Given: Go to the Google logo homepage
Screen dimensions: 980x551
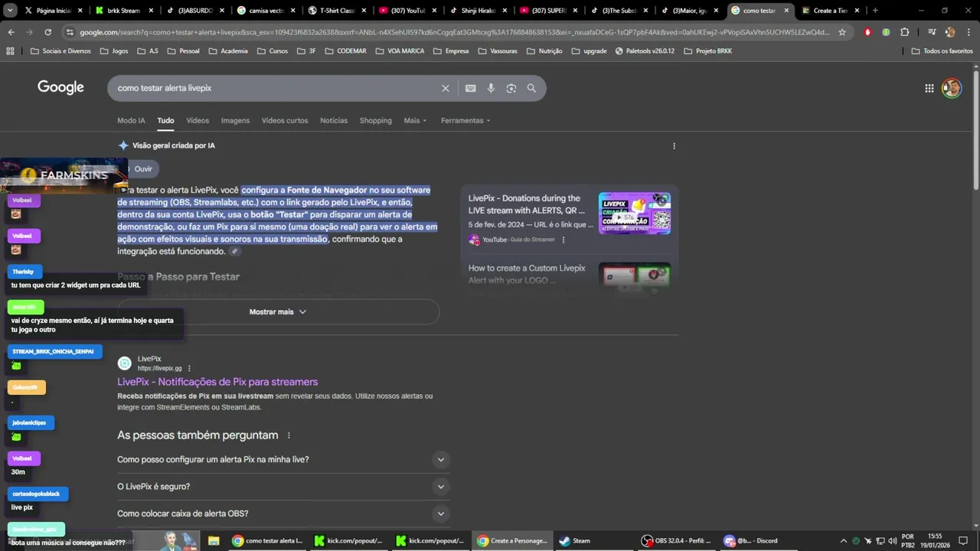Looking at the screenshot, I should pos(60,87).
